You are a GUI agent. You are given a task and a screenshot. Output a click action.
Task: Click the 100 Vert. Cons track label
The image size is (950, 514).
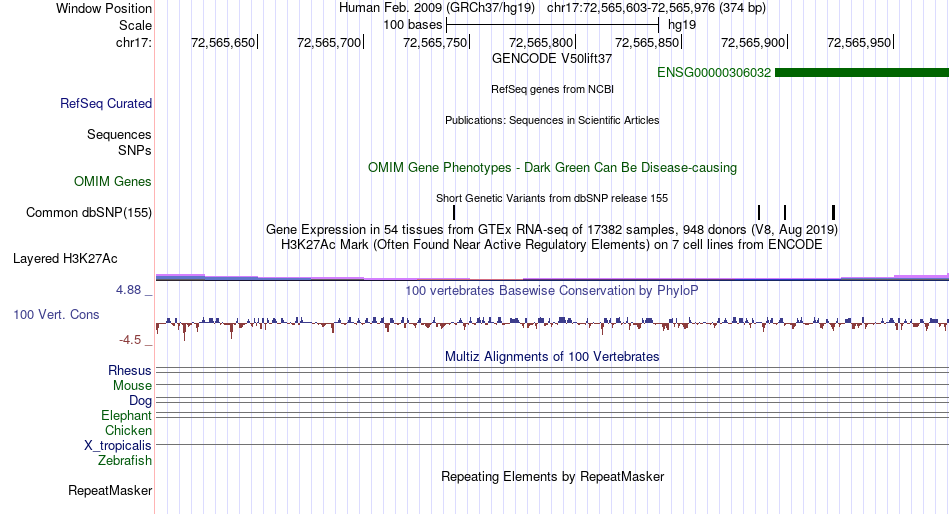(56, 315)
